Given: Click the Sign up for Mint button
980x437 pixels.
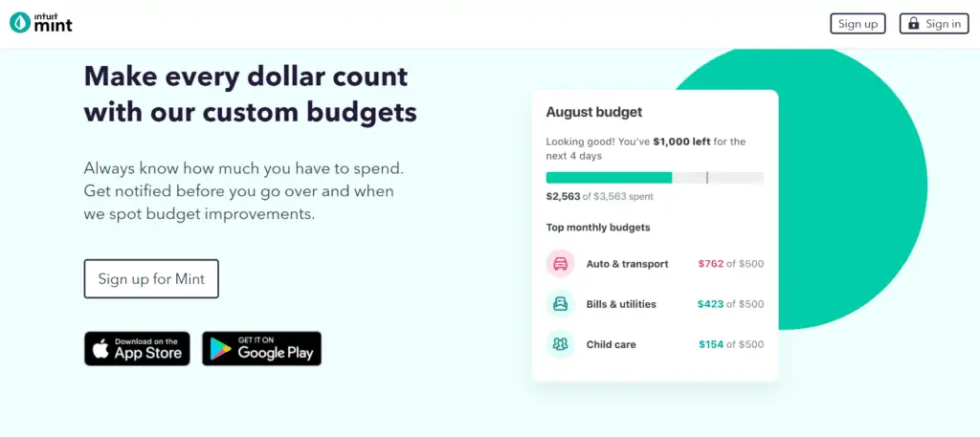Looking at the screenshot, I should pyautogui.click(x=151, y=279).
